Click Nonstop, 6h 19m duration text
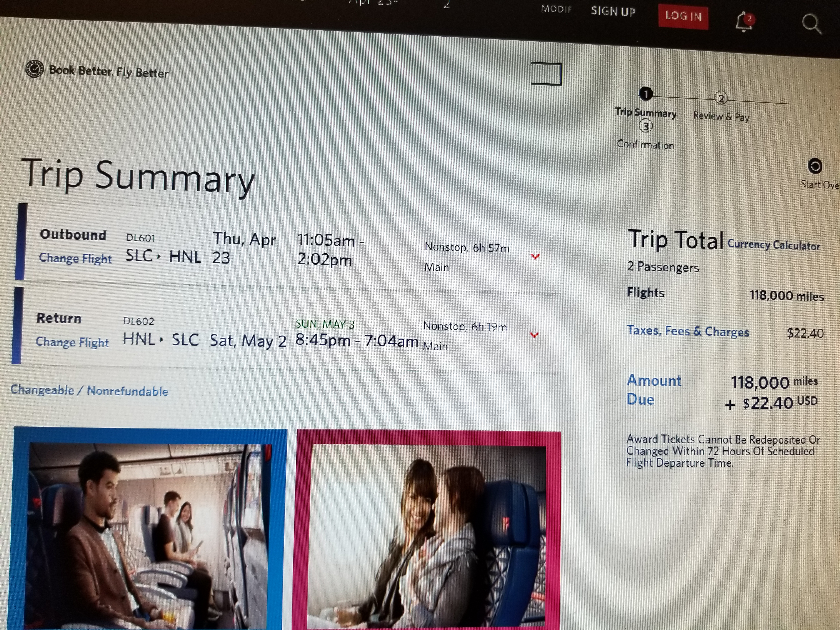This screenshot has height=630, width=840. click(465, 327)
